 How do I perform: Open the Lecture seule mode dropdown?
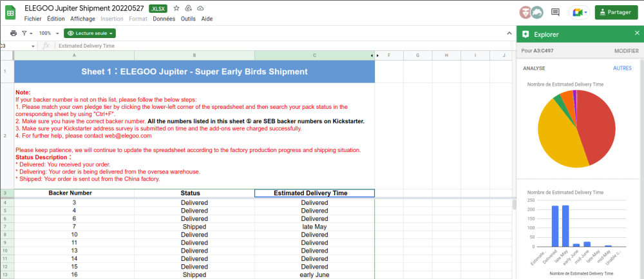(x=90, y=34)
